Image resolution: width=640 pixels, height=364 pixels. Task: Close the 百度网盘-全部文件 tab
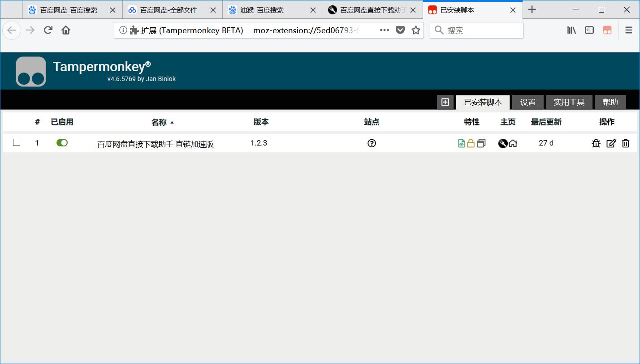(x=213, y=10)
